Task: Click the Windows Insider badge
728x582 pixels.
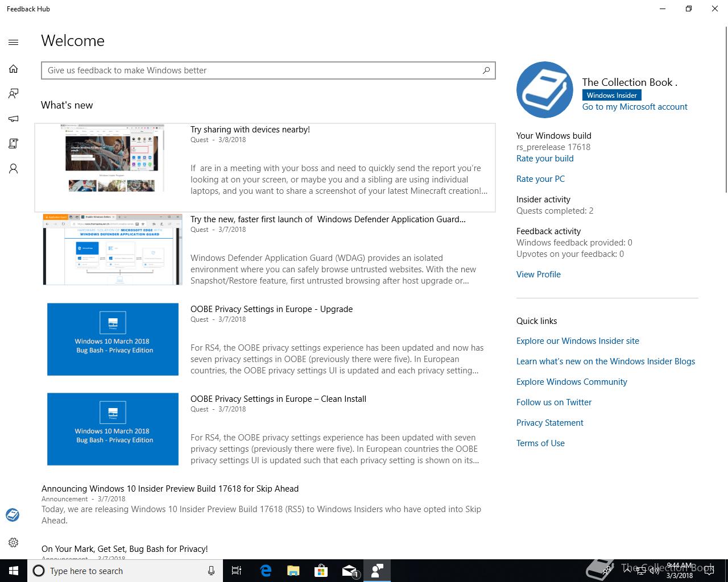Action: pos(612,95)
